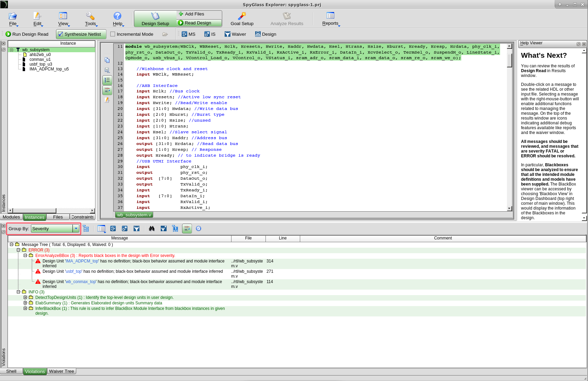This screenshot has width=588, height=381.
Task: Select the ahb2wb_u0 instance
Action: pos(40,55)
